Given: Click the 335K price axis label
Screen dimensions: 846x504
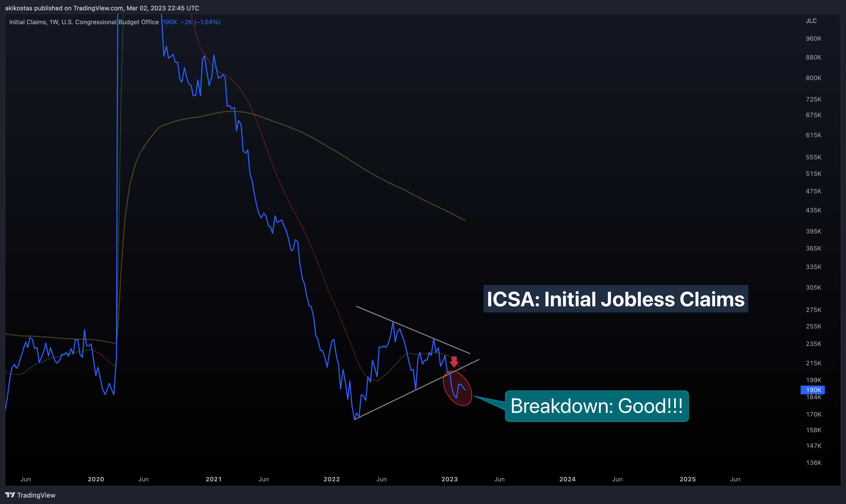Looking at the screenshot, I should (813, 267).
